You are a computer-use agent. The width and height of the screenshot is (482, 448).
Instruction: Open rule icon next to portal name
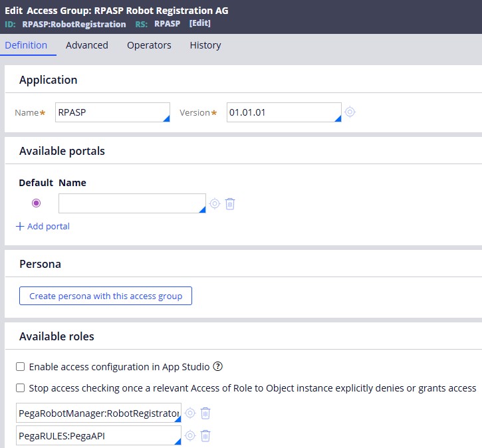point(215,203)
